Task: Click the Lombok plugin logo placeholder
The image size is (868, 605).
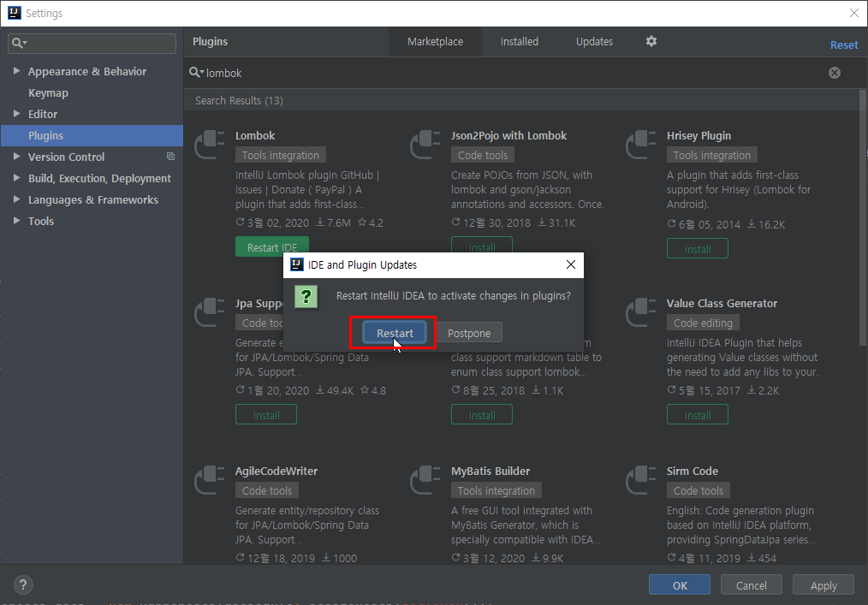Action: click(x=210, y=145)
